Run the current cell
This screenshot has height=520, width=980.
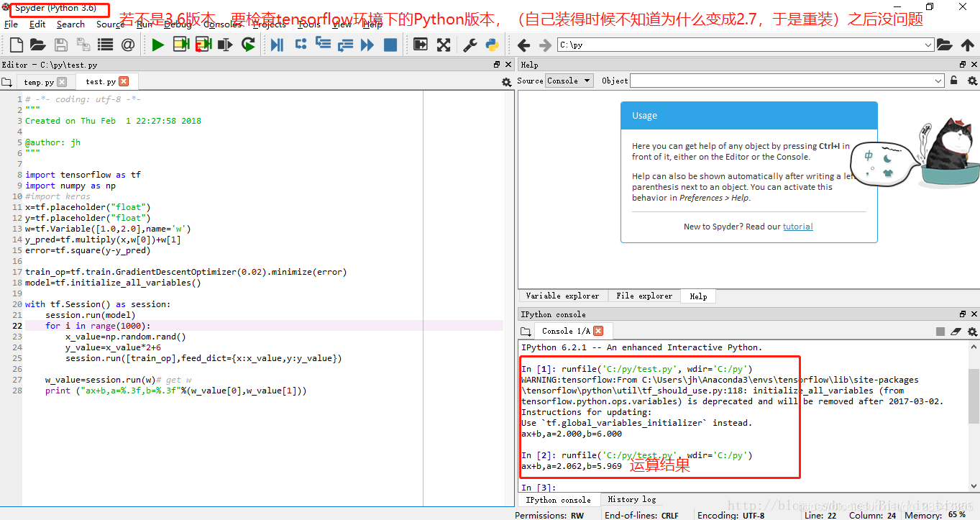(180, 45)
